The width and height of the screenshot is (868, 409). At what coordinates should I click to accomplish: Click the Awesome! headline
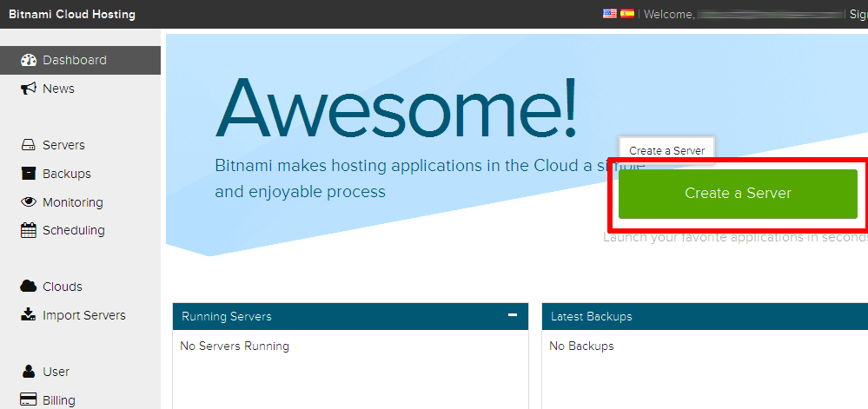pyautogui.click(x=396, y=108)
